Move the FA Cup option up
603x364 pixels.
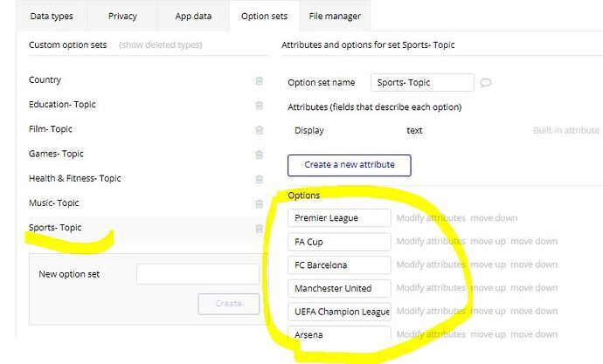click(487, 241)
